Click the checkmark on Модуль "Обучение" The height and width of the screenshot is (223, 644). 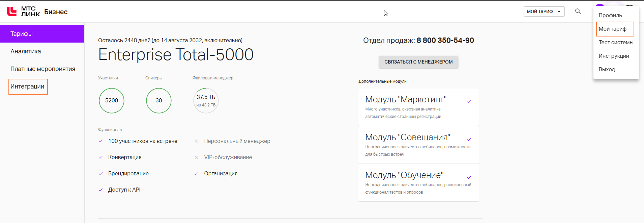(x=469, y=177)
